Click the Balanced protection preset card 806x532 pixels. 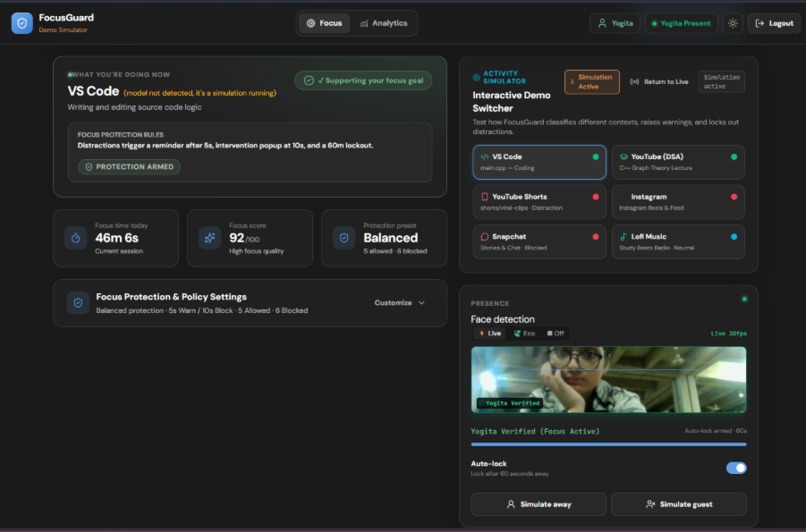click(384, 238)
